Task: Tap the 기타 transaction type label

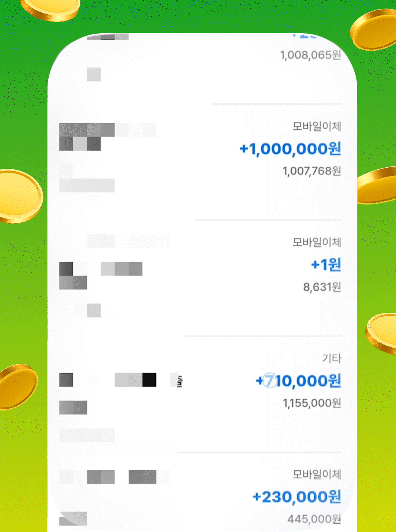Action: click(331, 358)
